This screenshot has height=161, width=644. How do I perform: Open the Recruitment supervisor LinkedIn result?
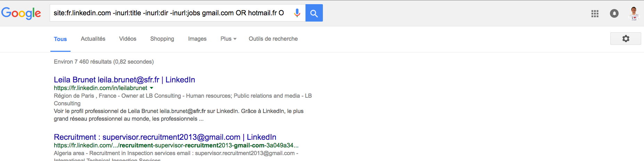coord(165,137)
